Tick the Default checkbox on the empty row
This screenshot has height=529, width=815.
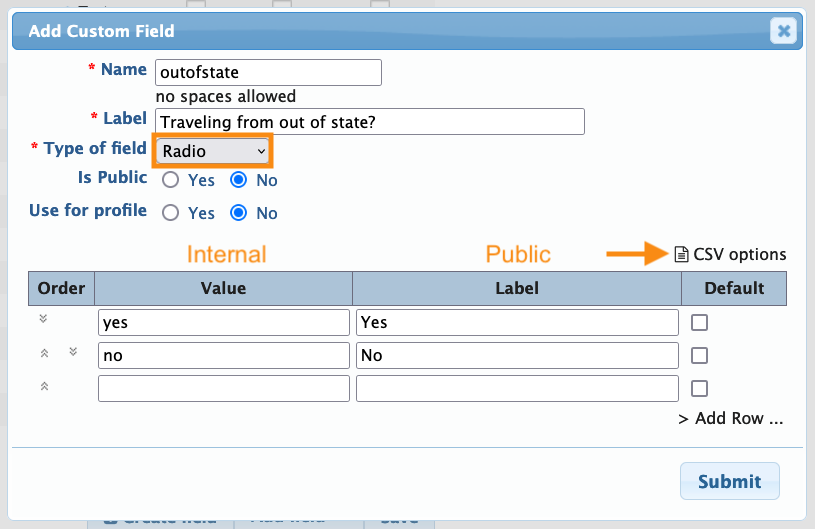(700, 388)
